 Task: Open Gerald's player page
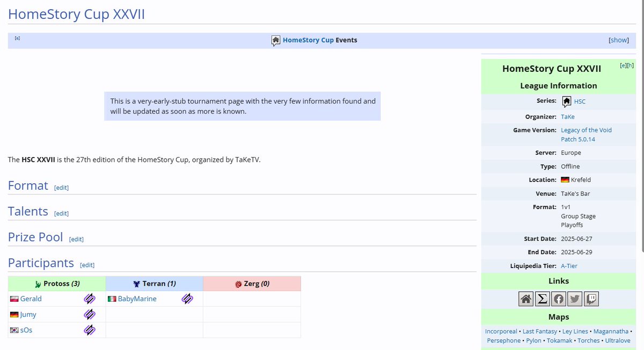(31, 299)
